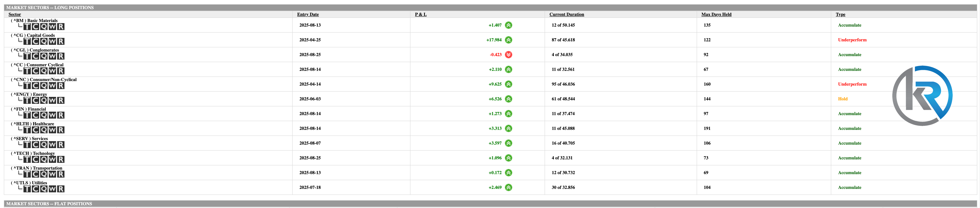Click the T icon under Technology
Image resolution: width=980 pixels, height=208 pixels.
tap(27, 159)
